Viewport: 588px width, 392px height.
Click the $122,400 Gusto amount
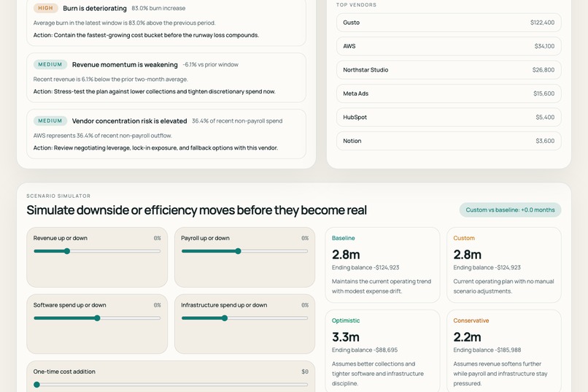pyautogui.click(x=542, y=23)
